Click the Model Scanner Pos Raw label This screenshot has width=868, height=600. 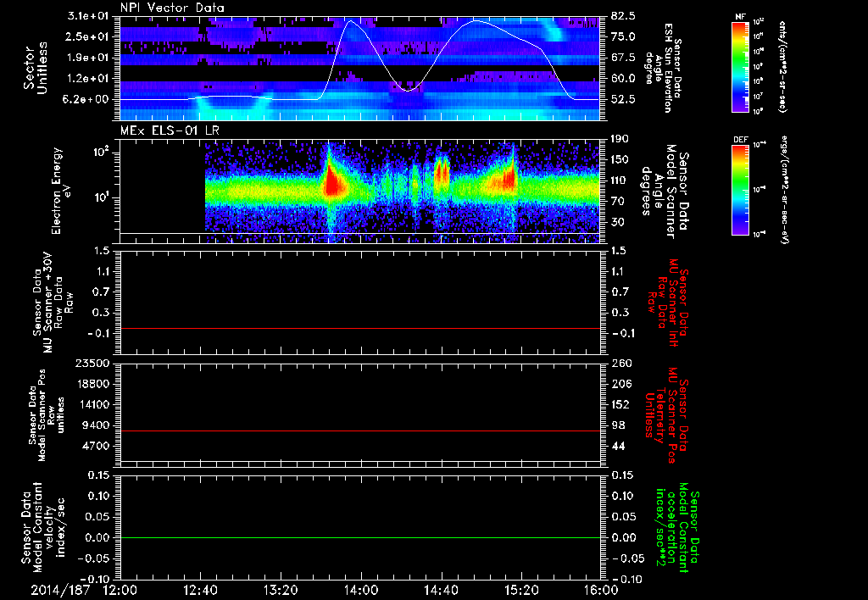(47, 415)
